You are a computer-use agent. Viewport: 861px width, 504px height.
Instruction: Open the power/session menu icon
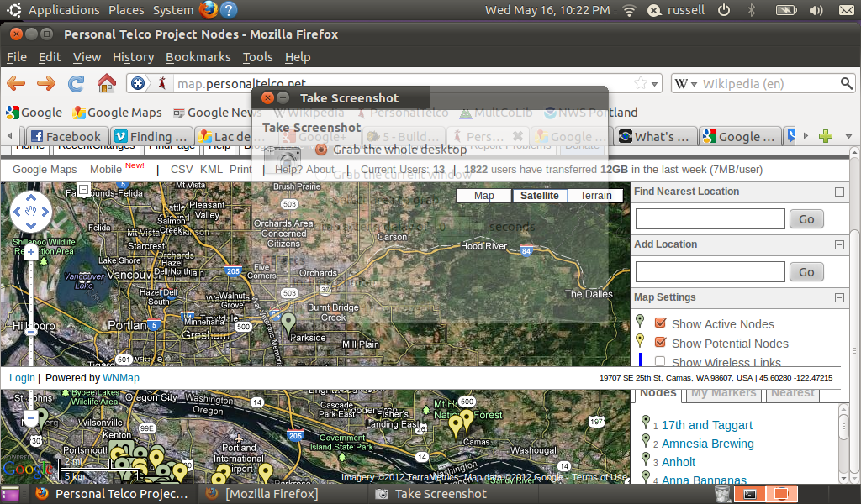[x=724, y=10]
